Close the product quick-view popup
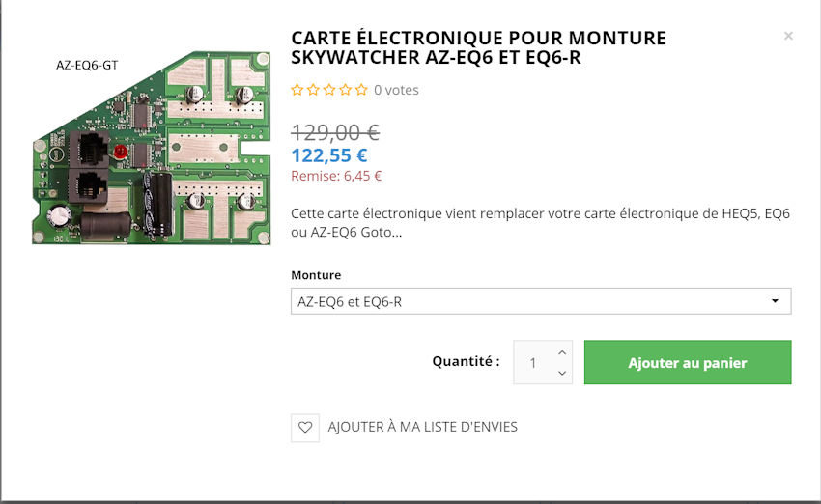This screenshot has height=504, width=821. [788, 36]
